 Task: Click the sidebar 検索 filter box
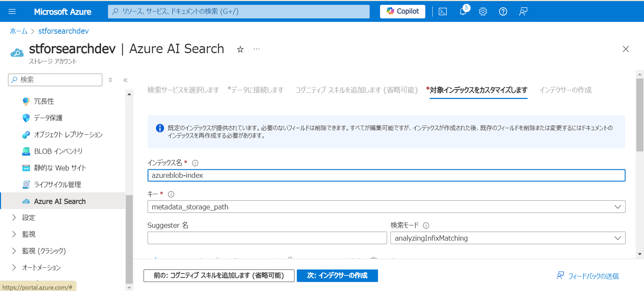55,80
